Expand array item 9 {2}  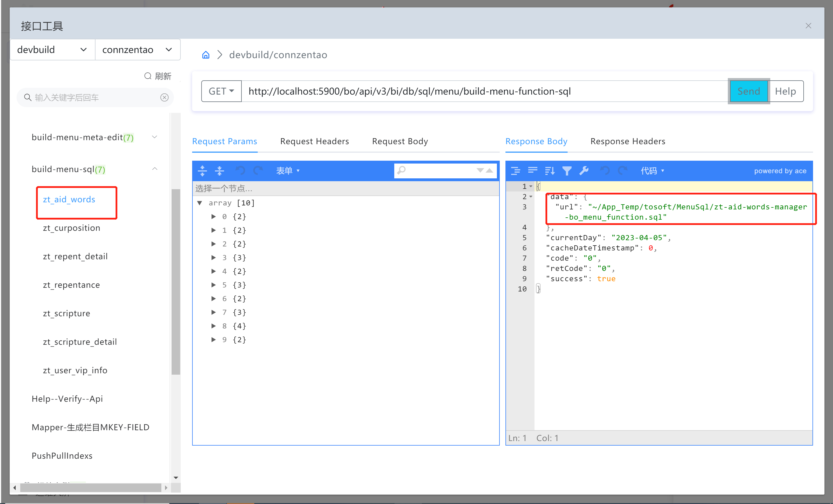point(213,340)
